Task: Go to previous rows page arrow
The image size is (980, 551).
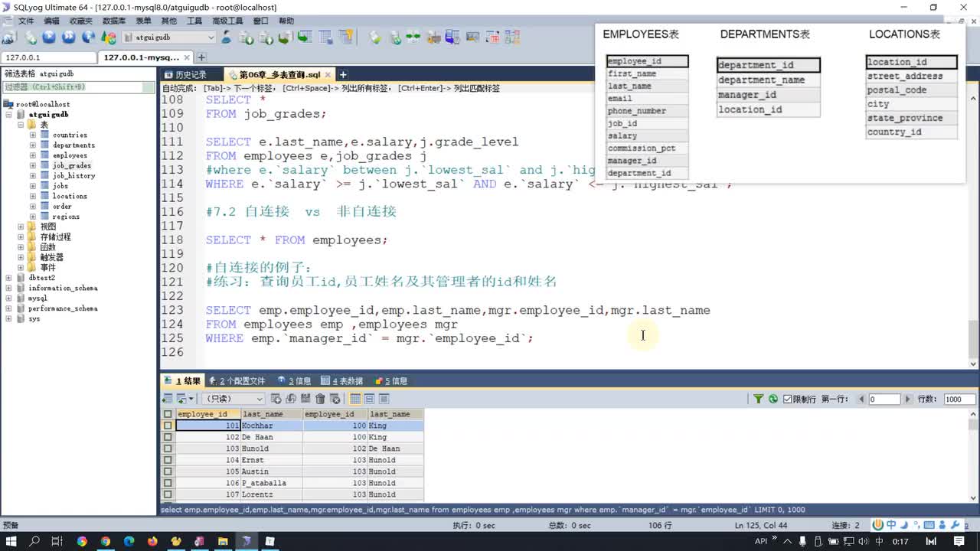Action: point(861,399)
